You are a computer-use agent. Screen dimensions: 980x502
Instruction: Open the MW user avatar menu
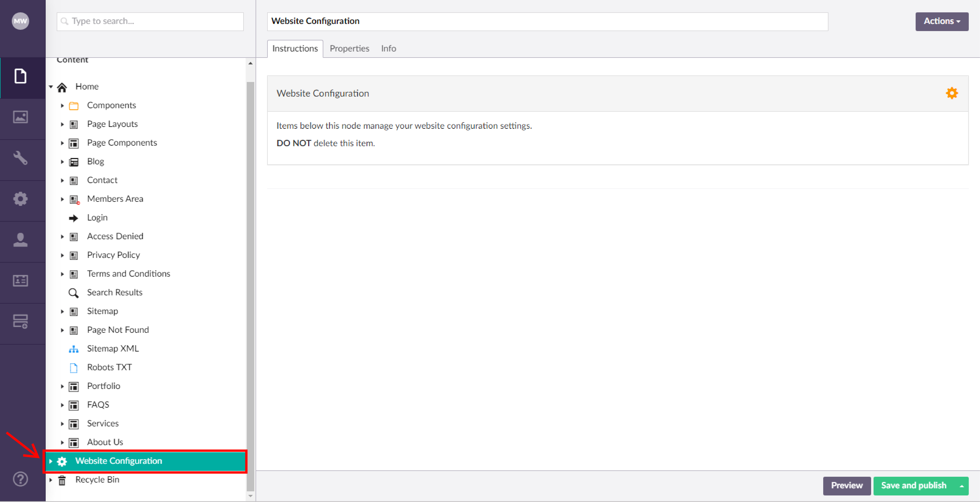coord(20,21)
